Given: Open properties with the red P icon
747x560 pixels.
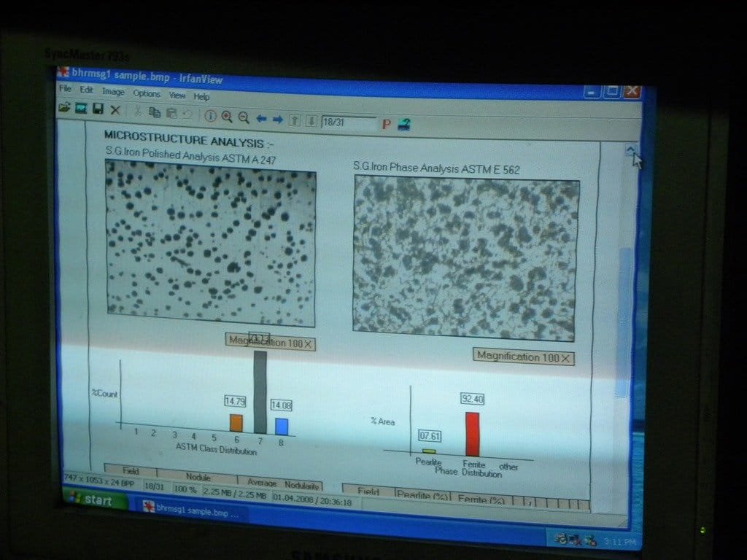Looking at the screenshot, I should tap(387, 125).
